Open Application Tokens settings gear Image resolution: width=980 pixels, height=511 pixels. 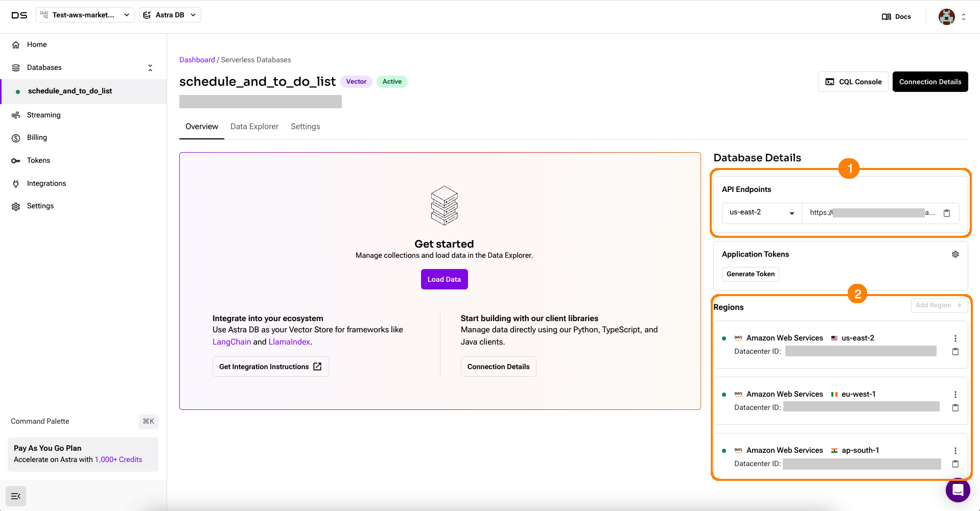(955, 254)
